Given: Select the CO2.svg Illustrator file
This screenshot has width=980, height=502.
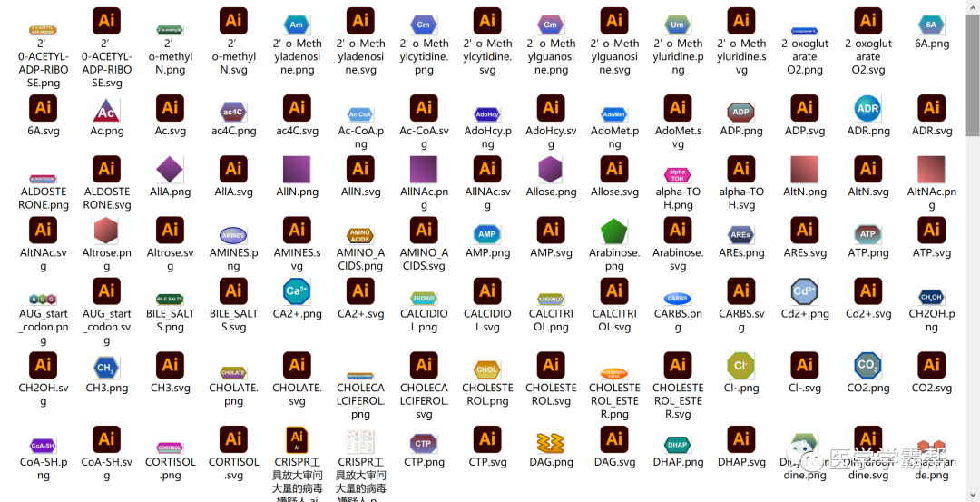Looking at the screenshot, I should pyautogui.click(x=931, y=365).
